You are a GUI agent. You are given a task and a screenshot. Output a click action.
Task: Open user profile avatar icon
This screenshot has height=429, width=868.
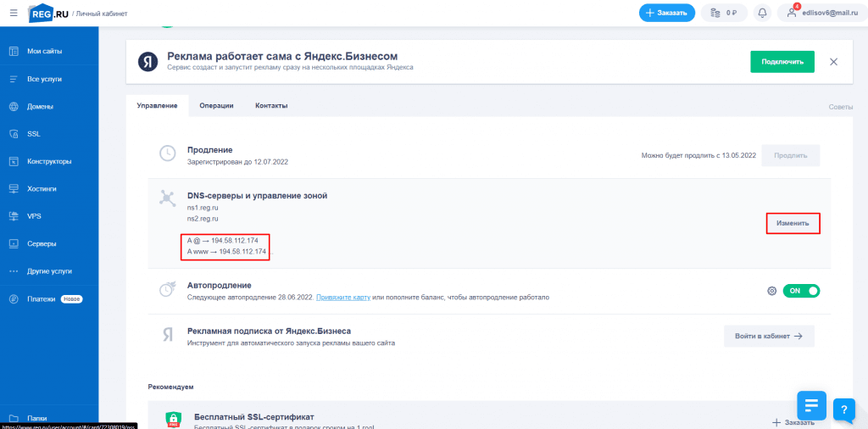[x=793, y=13]
